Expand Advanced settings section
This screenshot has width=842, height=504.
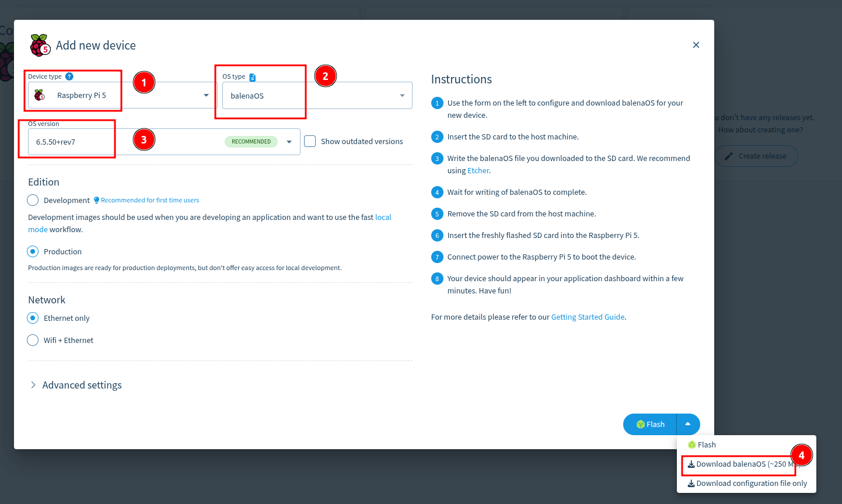pyautogui.click(x=76, y=385)
